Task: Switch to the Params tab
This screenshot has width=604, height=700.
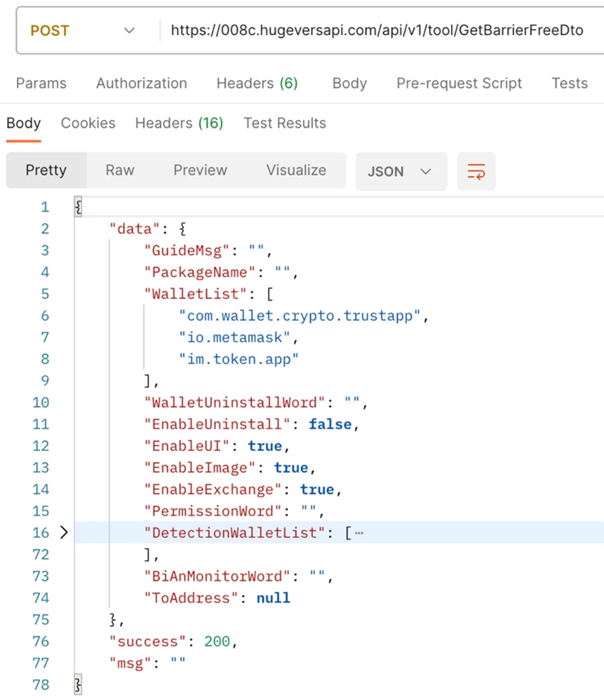Action: click(x=41, y=84)
